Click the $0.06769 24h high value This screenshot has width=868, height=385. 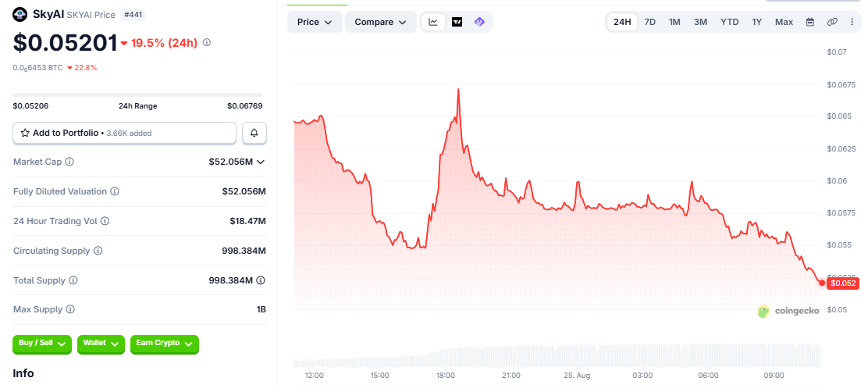pyautogui.click(x=244, y=105)
